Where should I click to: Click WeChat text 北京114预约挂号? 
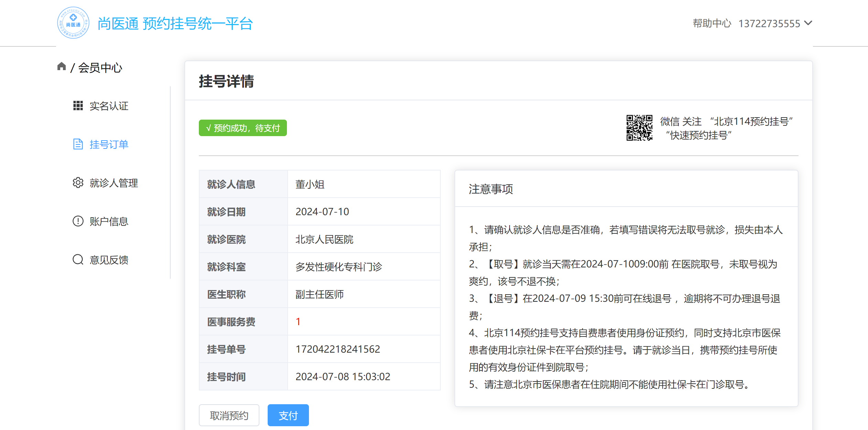point(751,121)
